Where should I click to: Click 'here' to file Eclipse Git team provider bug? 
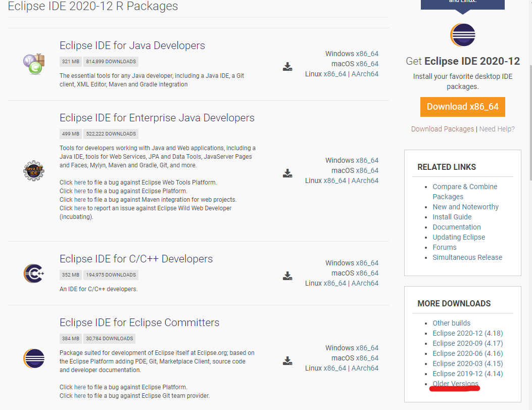pos(80,396)
